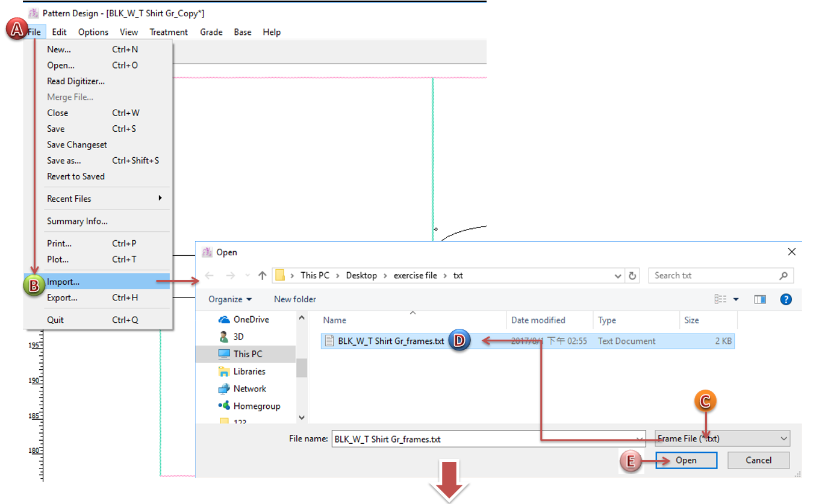816x504 pixels.
Task: Open Libraries in the sidebar
Action: [x=249, y=372]
